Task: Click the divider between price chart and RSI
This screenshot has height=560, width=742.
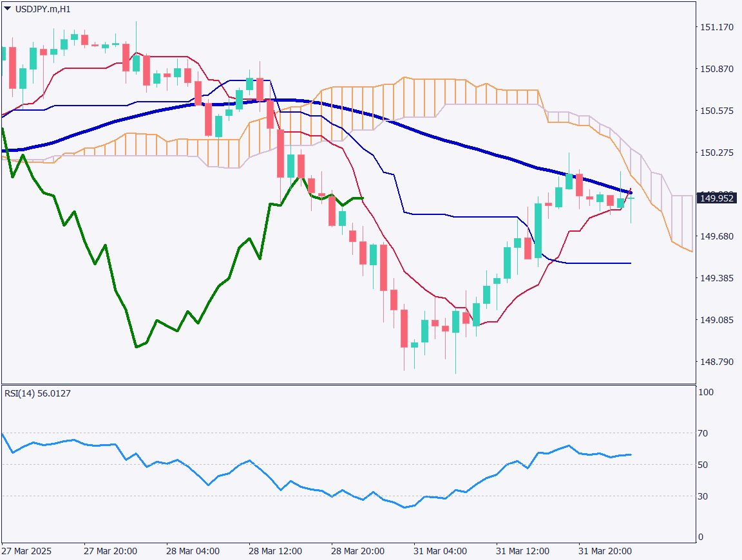Action: (348, 384)
